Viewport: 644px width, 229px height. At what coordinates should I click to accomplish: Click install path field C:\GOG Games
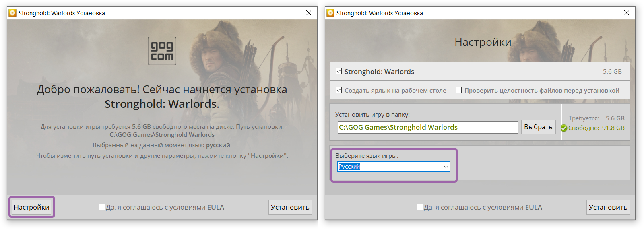[x=428, y=127]
